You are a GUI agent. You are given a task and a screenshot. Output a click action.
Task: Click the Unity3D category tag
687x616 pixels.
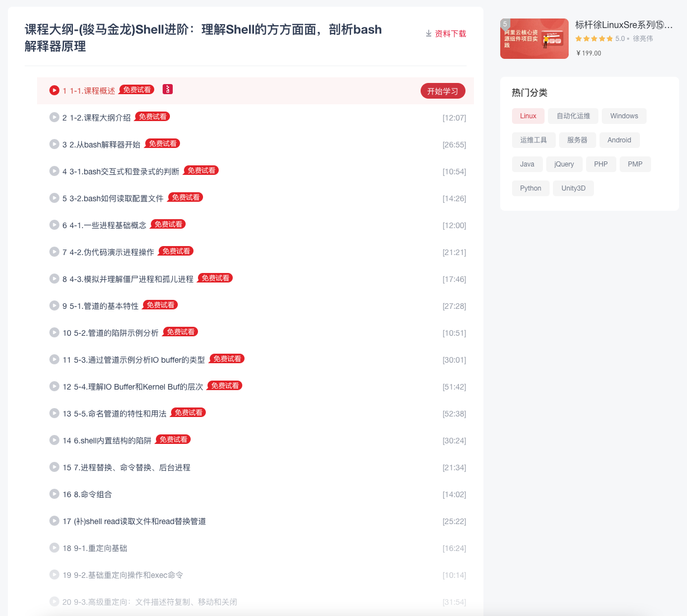pyautogui.click(x=573, y=188)
